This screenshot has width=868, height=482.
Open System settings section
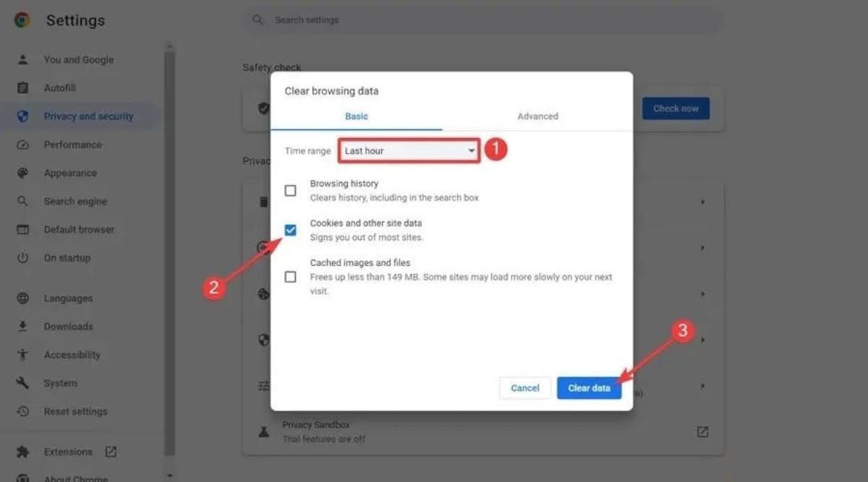tap(61, 383)
